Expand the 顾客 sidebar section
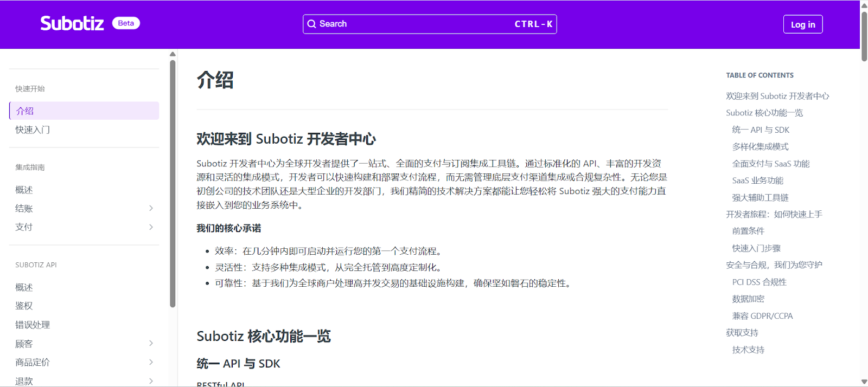868x387 pixels. point(151,343)
